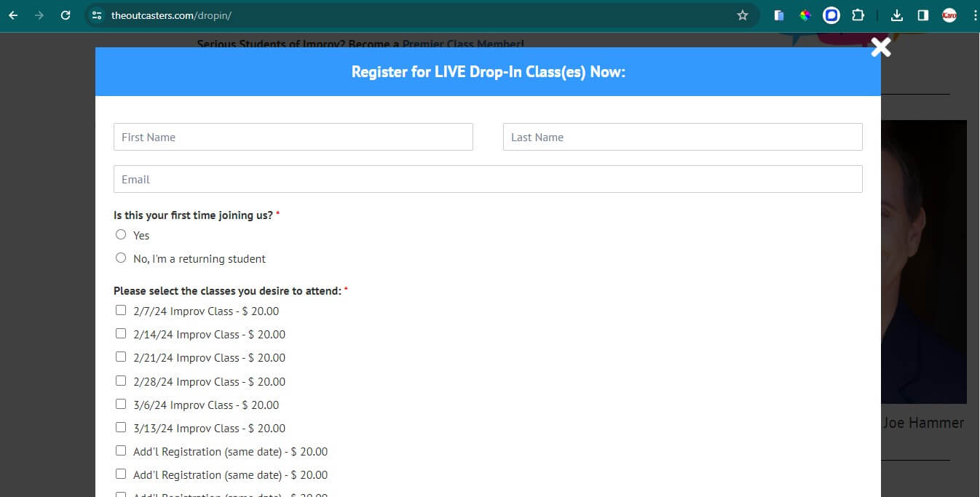The width and height of the screenshot is (980, 497).
Task: Close the registration popup with the X
Action: point(881,47)
